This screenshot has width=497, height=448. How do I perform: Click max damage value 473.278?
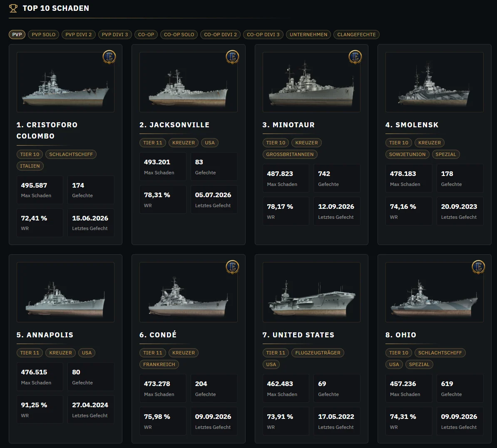[x=157, y=384]
